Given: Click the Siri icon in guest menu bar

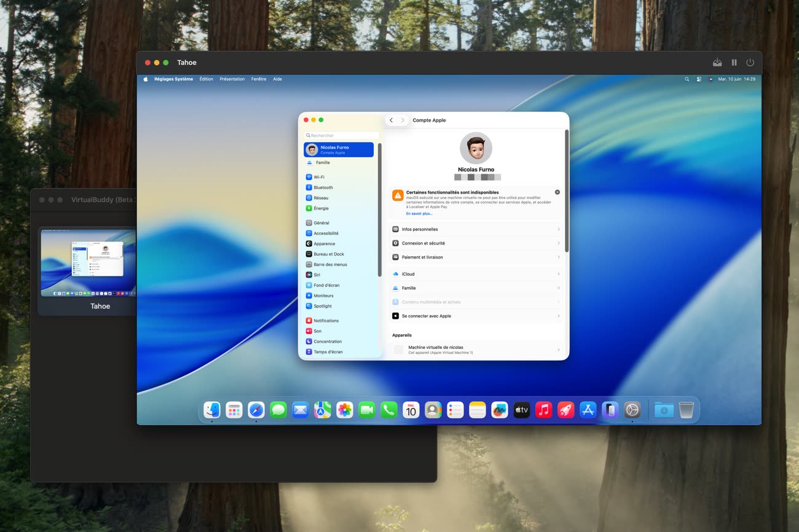Looking at the screenshot, I should point(710,79).
